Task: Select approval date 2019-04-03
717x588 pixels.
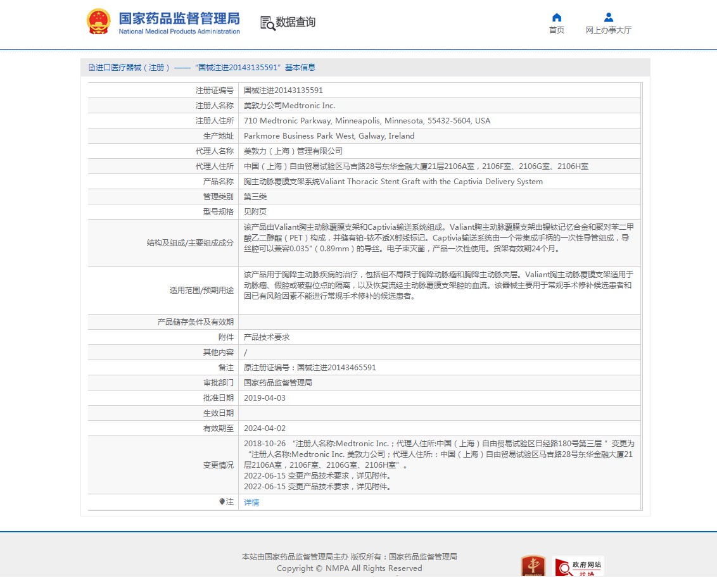Action: (265, 398)
